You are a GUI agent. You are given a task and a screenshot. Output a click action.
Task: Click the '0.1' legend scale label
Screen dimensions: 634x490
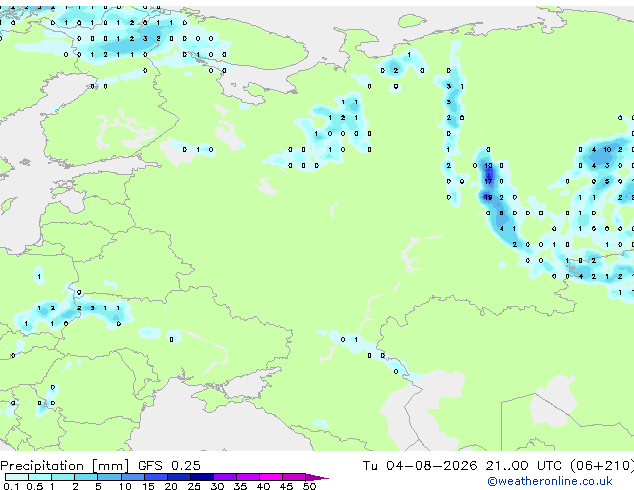(x=11, y=486)
